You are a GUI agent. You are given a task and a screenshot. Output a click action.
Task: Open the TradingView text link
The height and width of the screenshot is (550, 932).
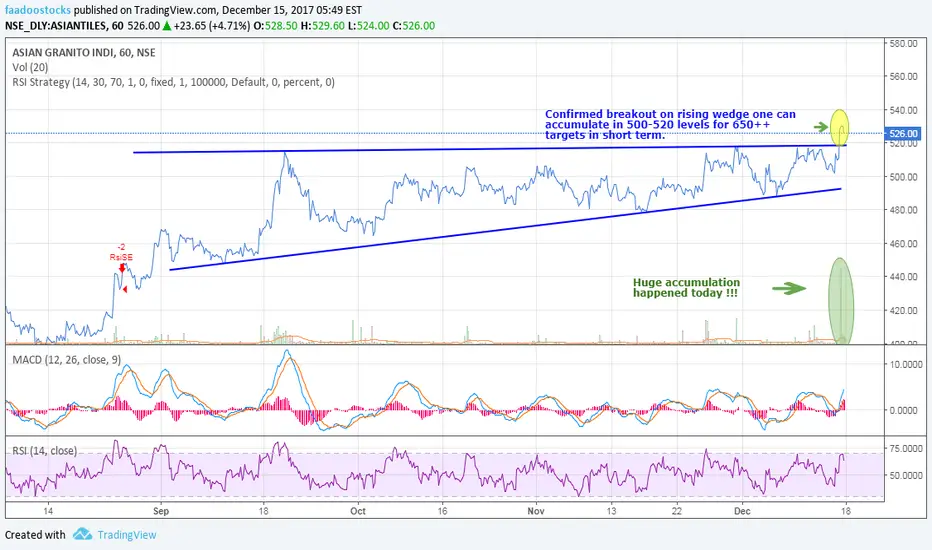tap(127, 535)
